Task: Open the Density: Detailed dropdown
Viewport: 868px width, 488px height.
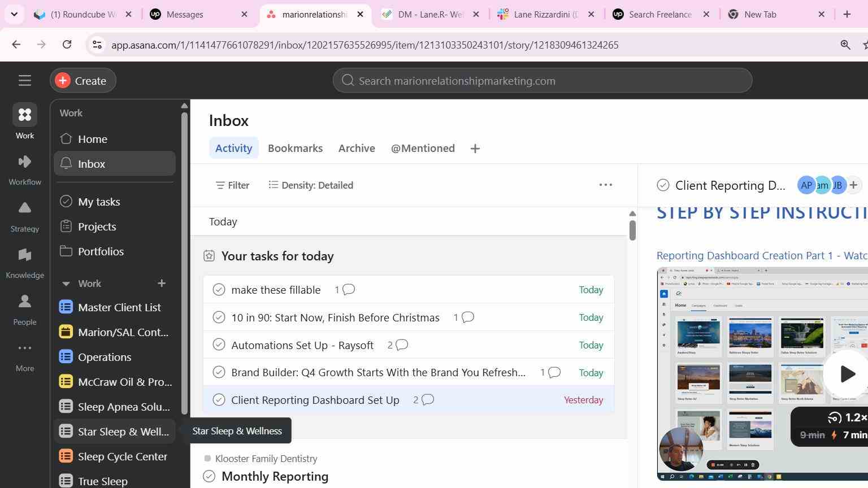Action: 311,185
